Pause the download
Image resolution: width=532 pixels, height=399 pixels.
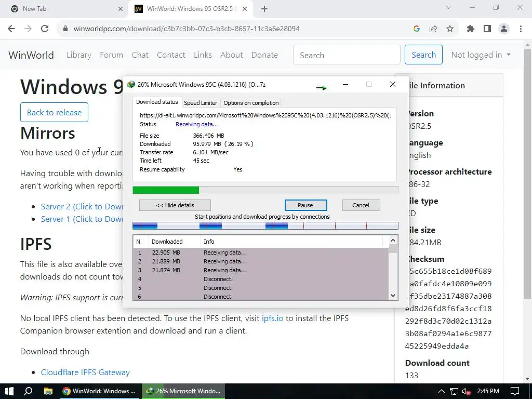(x=305, y=205)
